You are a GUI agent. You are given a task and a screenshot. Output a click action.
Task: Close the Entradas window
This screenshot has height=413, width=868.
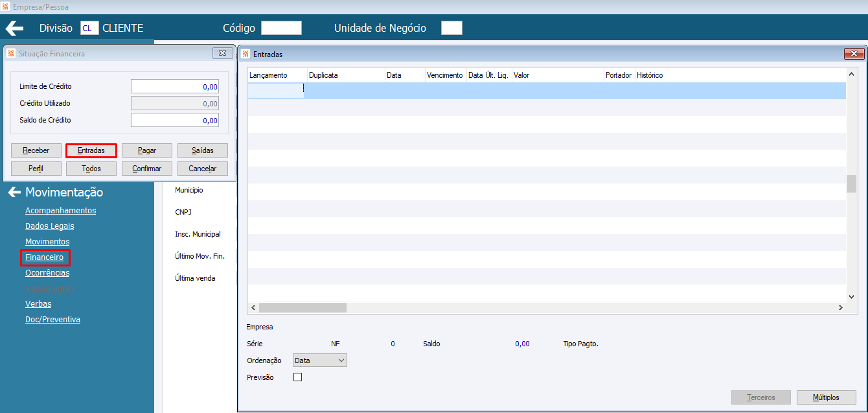click(x=854, y=54)
